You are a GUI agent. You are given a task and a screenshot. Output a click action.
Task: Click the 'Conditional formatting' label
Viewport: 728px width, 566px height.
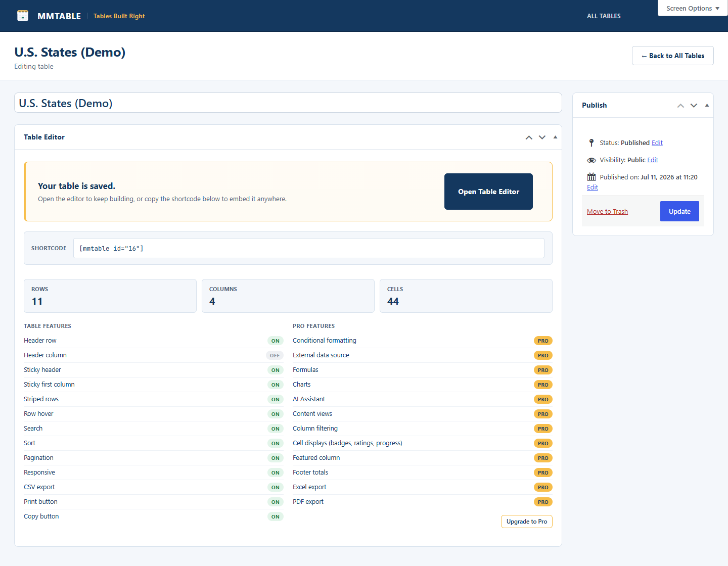[325, 341]
